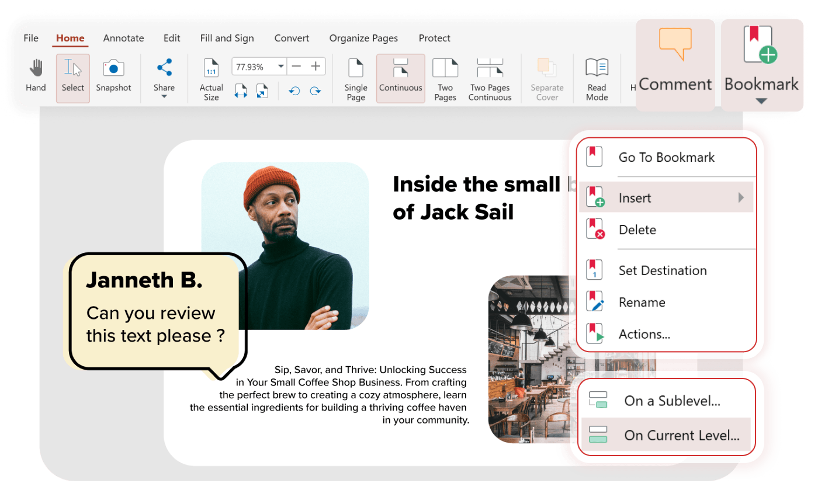Insert bookmark On Current Level...
Viewport: 818px width, 504px height.
tap(666, 435)
